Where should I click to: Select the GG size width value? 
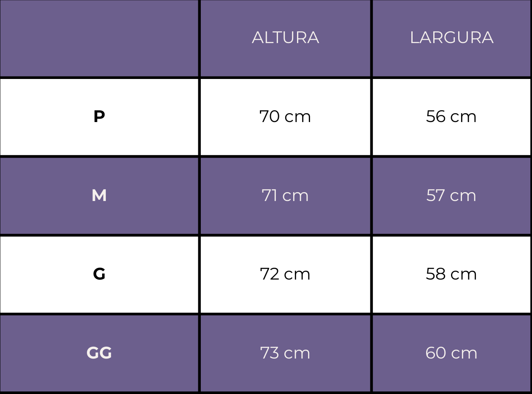pos(451,353)
